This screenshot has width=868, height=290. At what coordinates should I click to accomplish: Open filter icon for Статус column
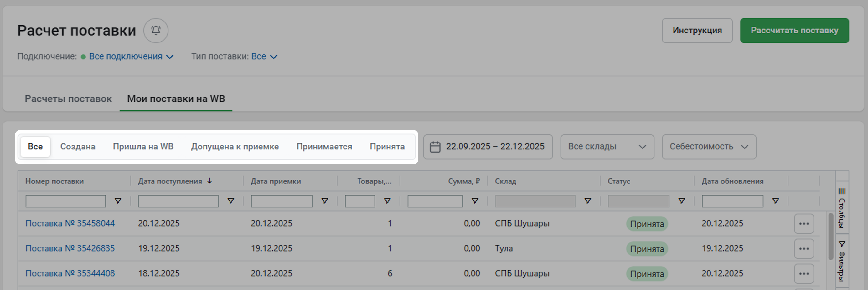point(681,201)
